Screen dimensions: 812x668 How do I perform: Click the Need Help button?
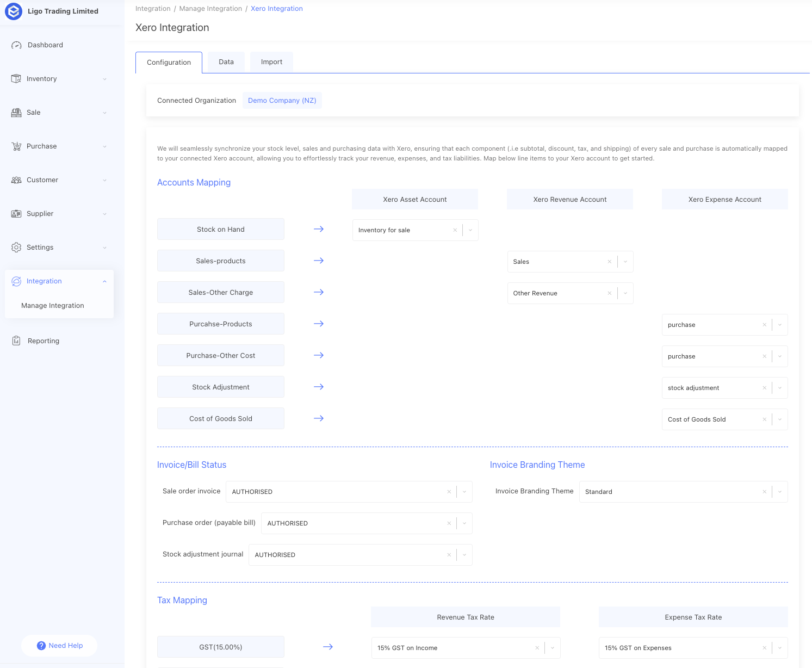click(x=59, y=646)
